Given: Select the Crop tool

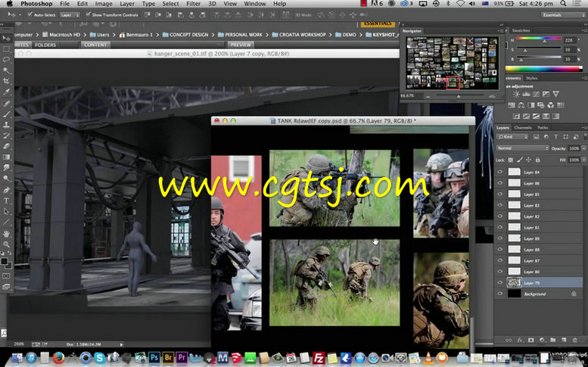Looking at the screenshot, I should 6,81.
